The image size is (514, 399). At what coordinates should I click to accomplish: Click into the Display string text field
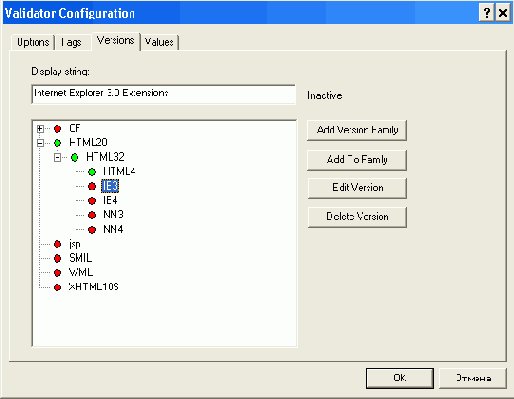163,94
